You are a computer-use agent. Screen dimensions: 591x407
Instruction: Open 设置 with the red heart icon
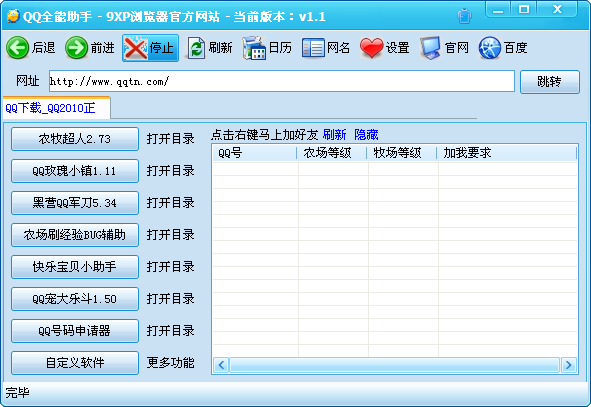coord(372,48)
